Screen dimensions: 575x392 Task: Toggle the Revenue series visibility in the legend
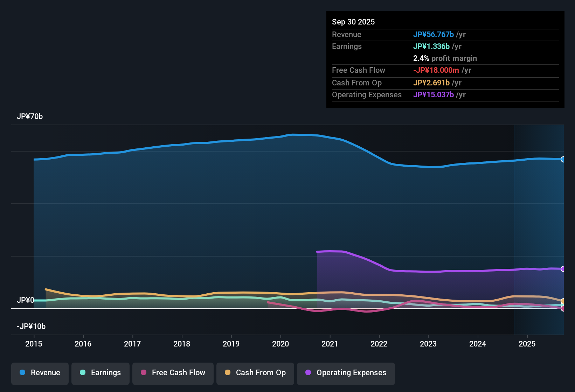tap(40, 373)
